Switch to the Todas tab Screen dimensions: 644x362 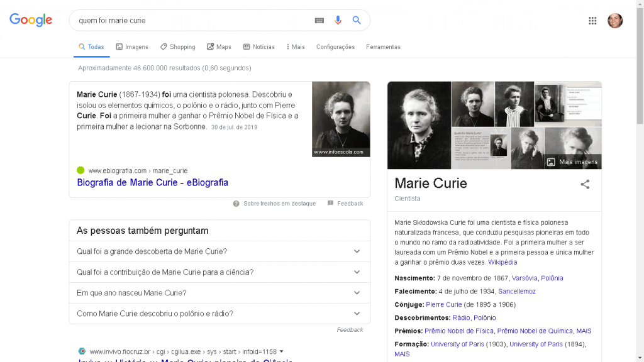coord(92,47)
